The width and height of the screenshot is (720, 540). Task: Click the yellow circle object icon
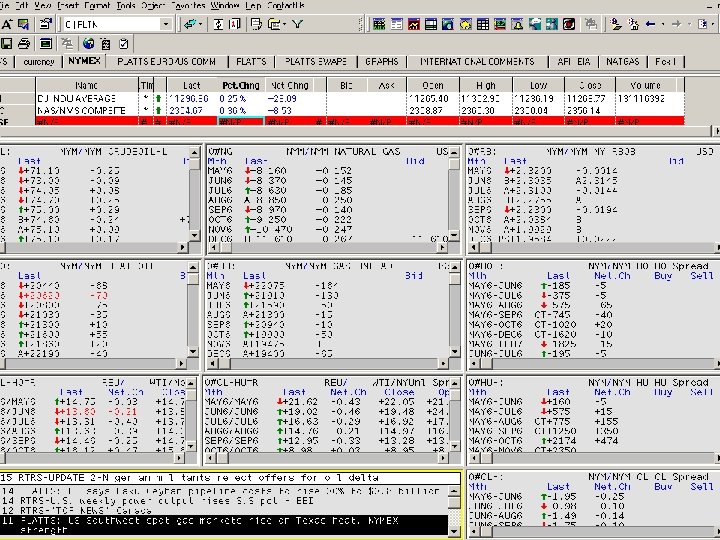[465, 24]
